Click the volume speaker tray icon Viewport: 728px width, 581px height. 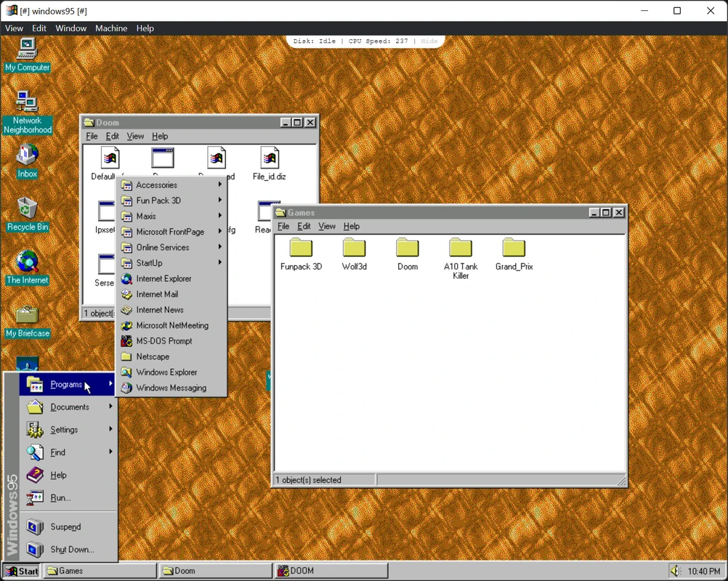coord(675,571)
